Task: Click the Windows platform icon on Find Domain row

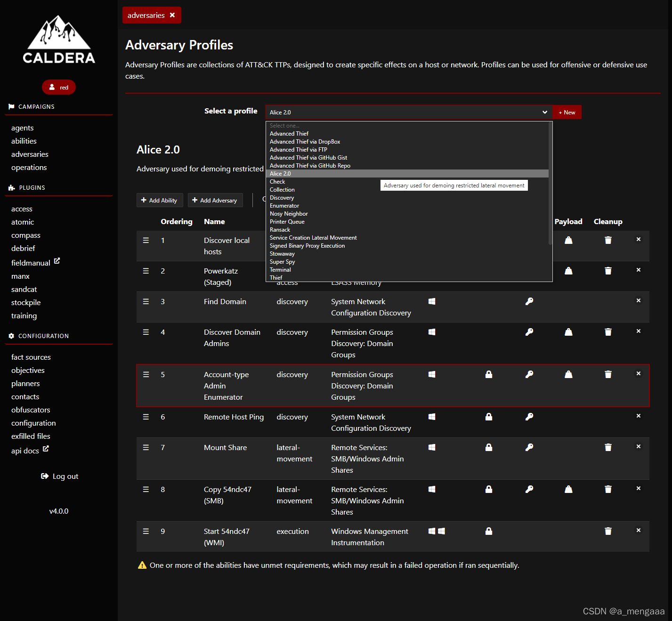Action: (x=432, y=301)
